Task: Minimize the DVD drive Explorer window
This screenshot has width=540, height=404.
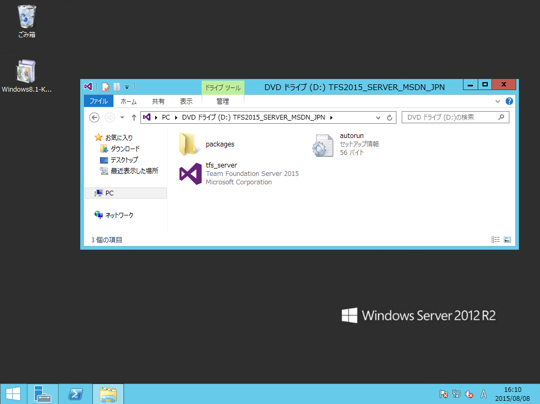Action: [470, 84]
